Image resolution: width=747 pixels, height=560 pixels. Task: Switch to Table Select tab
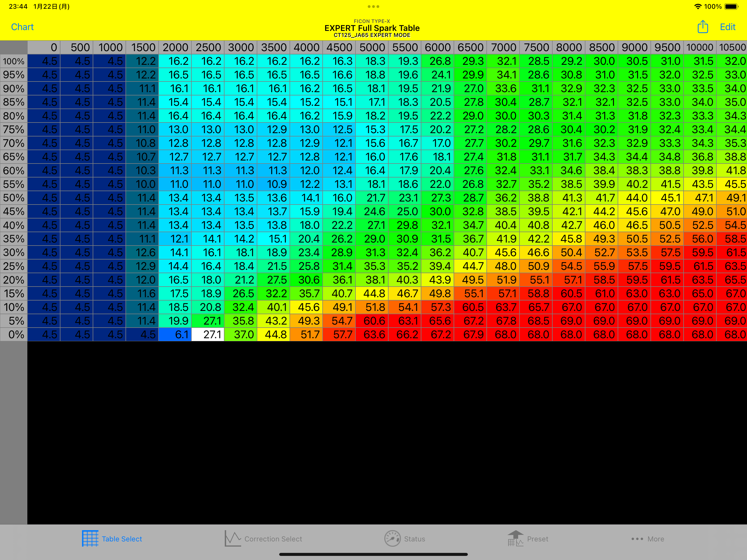pyautogui.click(x=112, y=539)
